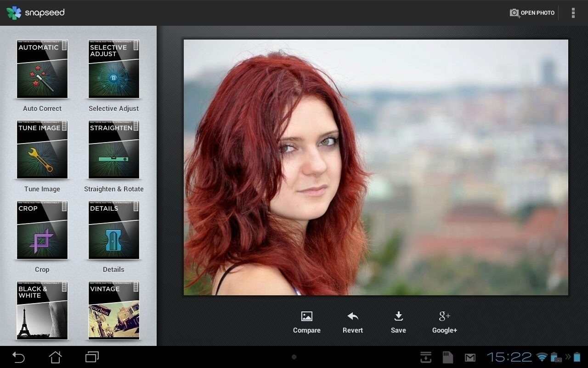
Task: Choose the Black & White filter tile
Action: [42, 310]
